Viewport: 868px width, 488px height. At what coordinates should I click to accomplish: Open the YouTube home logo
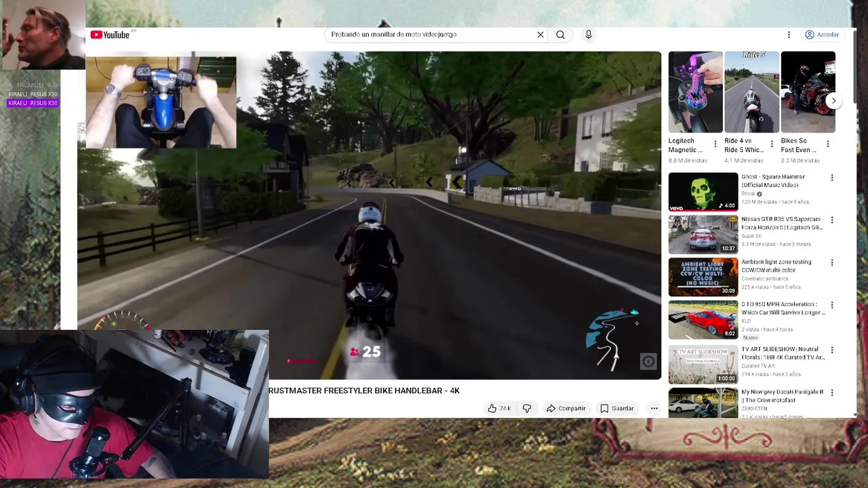pos(110,35)
